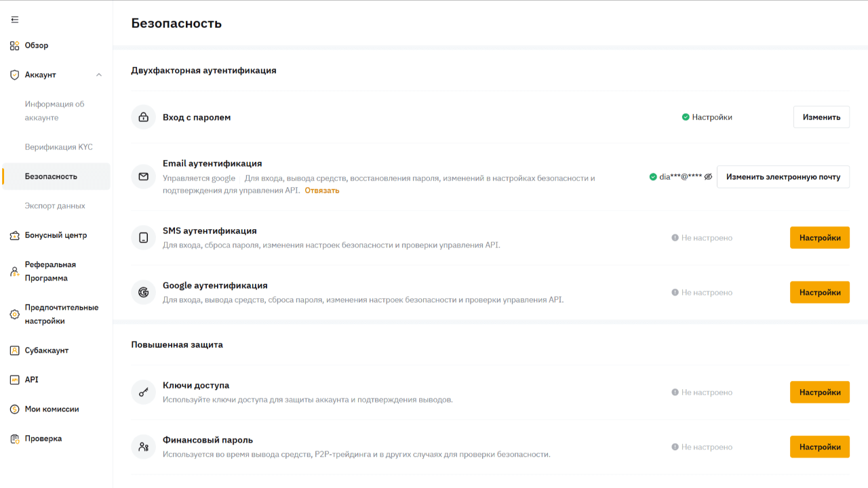Click the Проверка clipboard icon

pyautogui.click(x=15, y=439)
